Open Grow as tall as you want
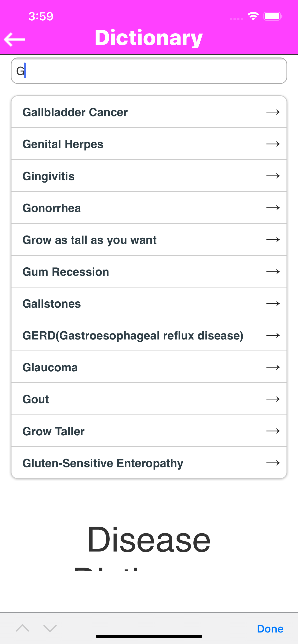This screenshot has width=298, height=644. (x=89, y=240)
